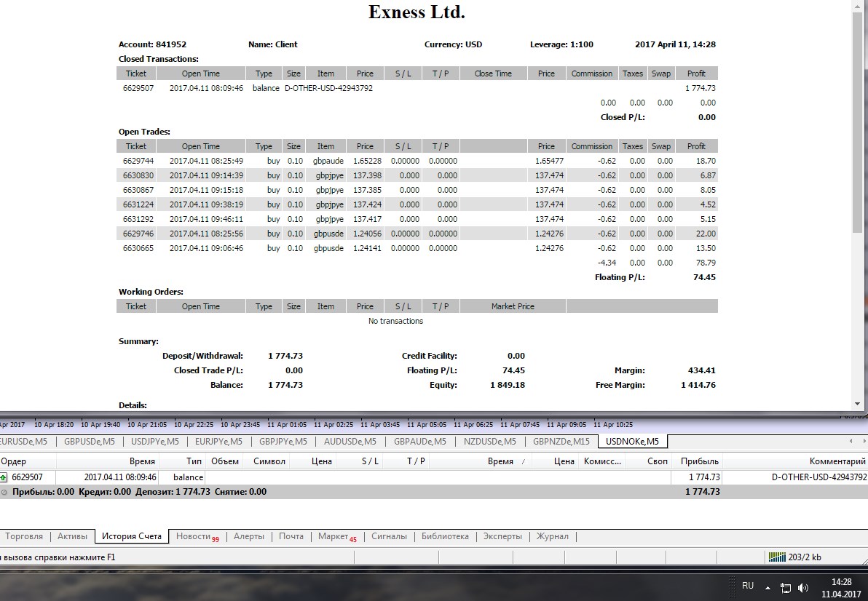Image resolution: width=868 pixels, height=601 pixels.
Task: Sort history by Символ column header
Action: [x=267, y=461]
